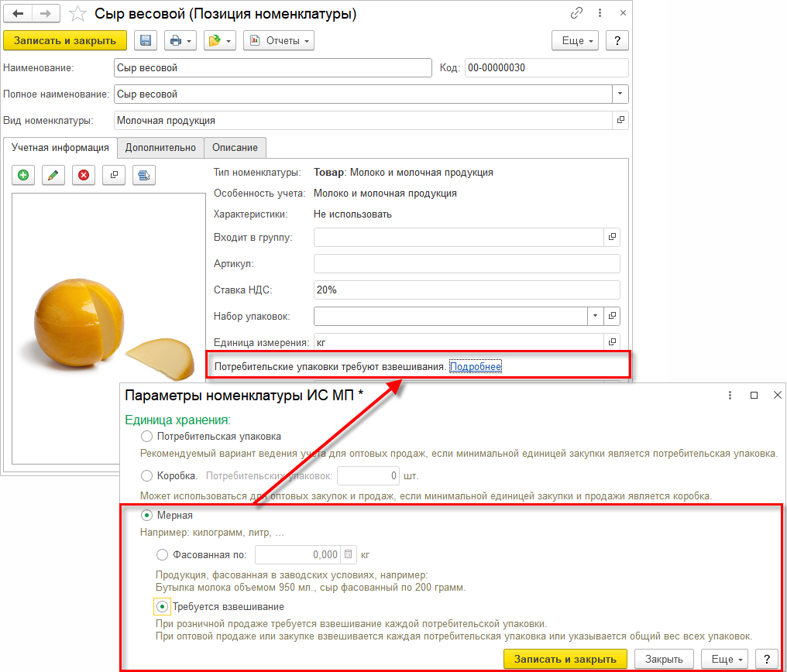Click the Потребительских упаковок quantity field

pos(368,475)
